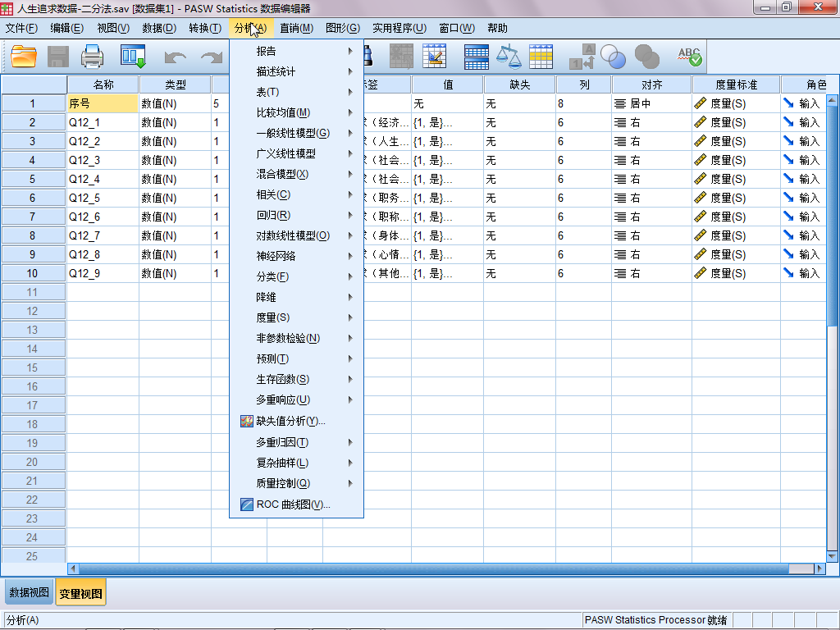The height and width of the screenshot is (630, 840).
Task: Click the select cases grid icon
Action: click(541, 57)
